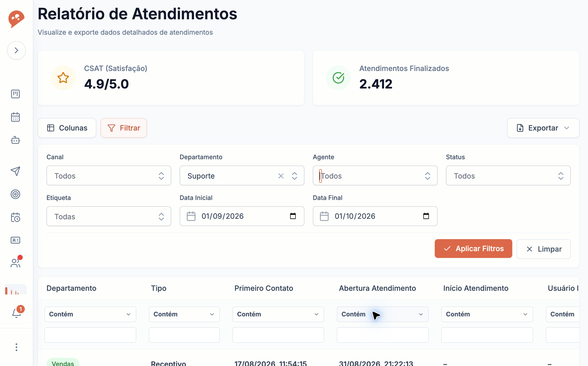Open the Exportar dropdown
This screenshot has height=366, width=588.
coord(543,128)
